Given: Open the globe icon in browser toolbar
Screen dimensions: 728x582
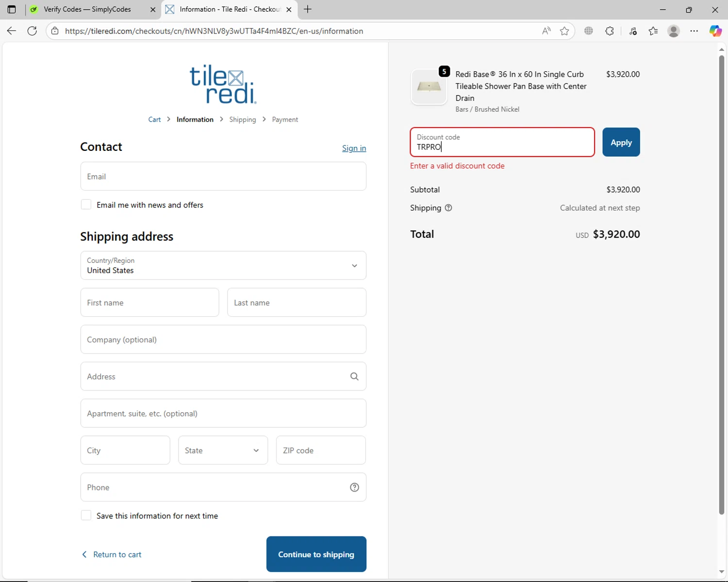Looking at the screenshot, I should click(x=589, y=31).
